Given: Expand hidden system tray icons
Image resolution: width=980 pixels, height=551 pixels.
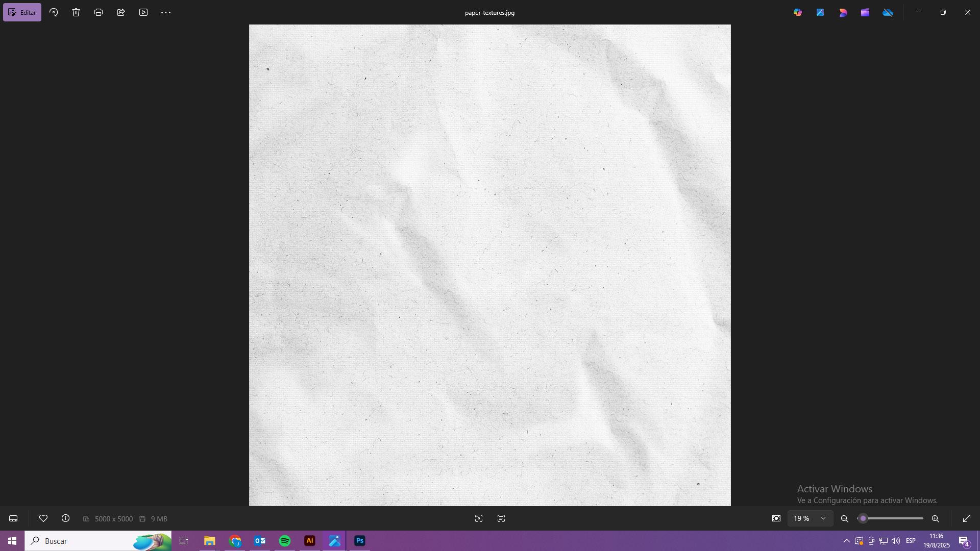Looking at the screenshot, I should coord(847,541).
